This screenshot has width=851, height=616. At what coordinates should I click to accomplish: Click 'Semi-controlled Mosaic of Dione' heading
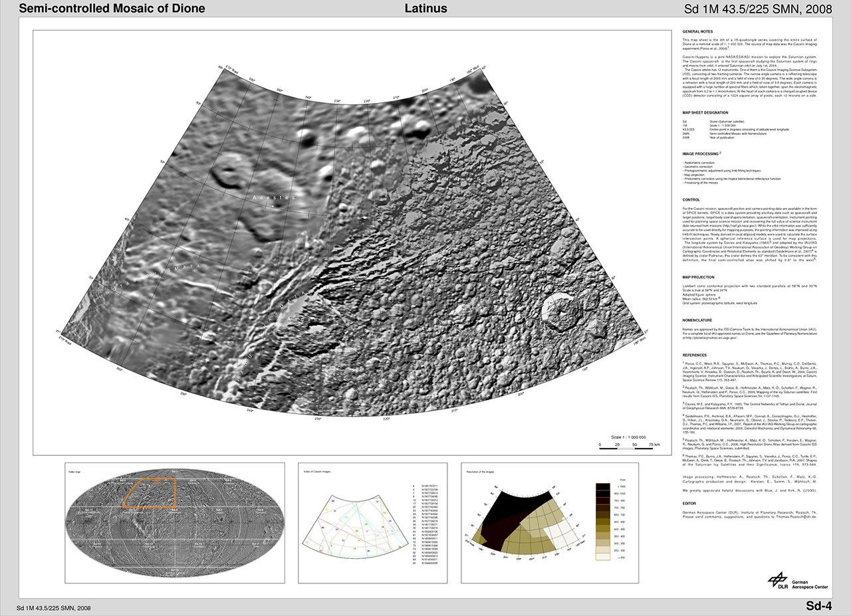(x=112, y=9)
